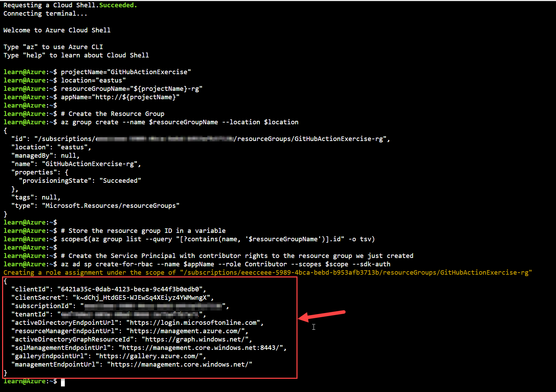Image resolution: width=556 pixels, height=392 pixels.
Task: Click the "tags": null output line
Action: (36, 197)
